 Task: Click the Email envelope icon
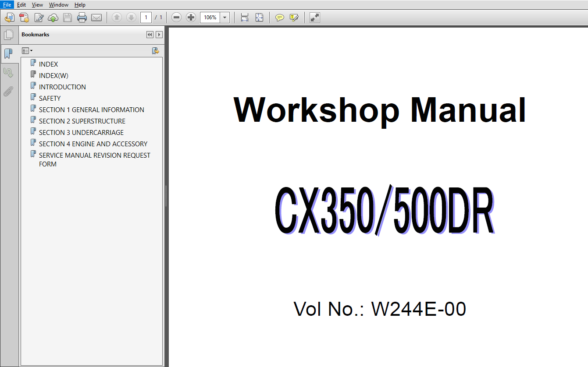96,18
